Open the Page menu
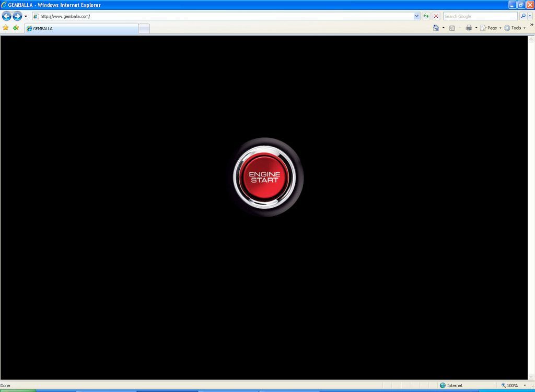The image size is (535, 392). (491, 28)
